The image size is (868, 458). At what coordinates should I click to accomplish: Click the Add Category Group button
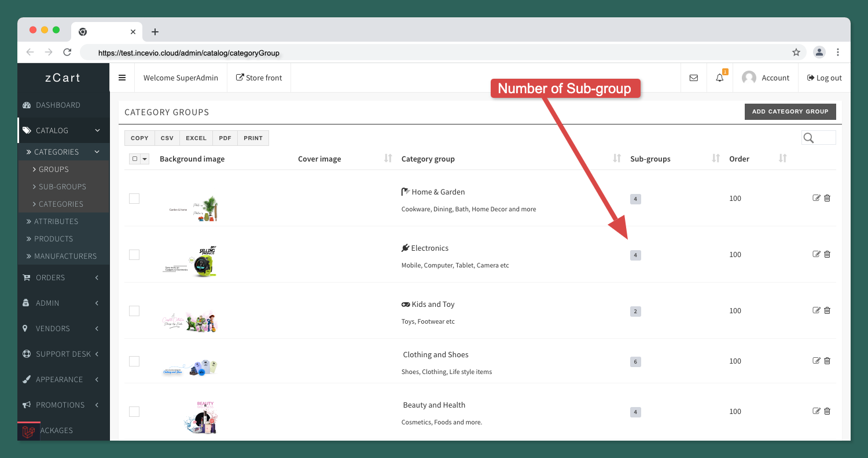(790, 112)
